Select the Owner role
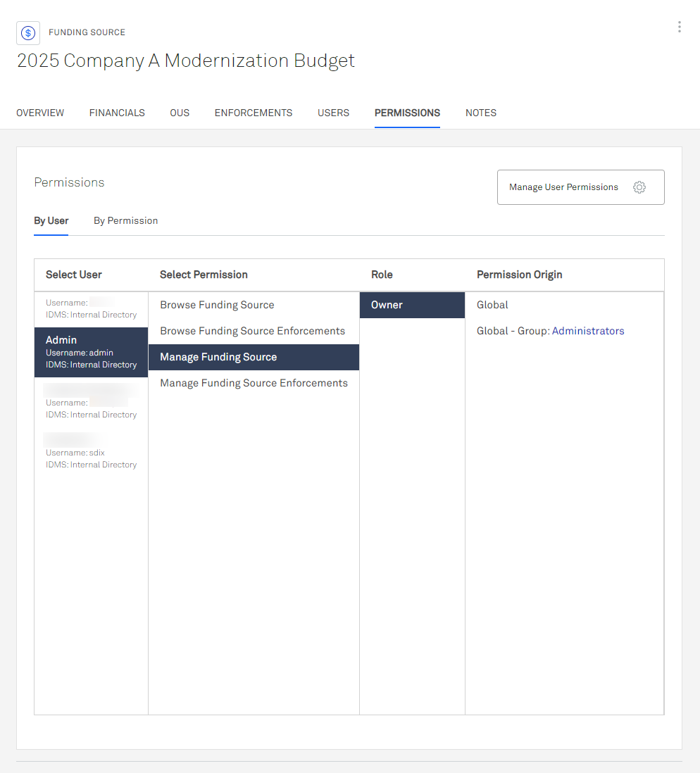The height and width of the screenshot is (773, 700). [412, 305]
